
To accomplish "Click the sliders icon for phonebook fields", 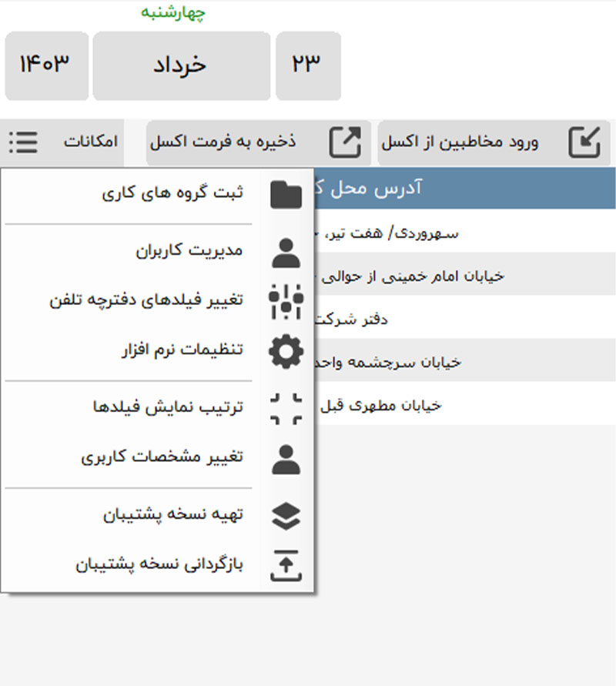I will pyautogui.click(x=286, y=301).
